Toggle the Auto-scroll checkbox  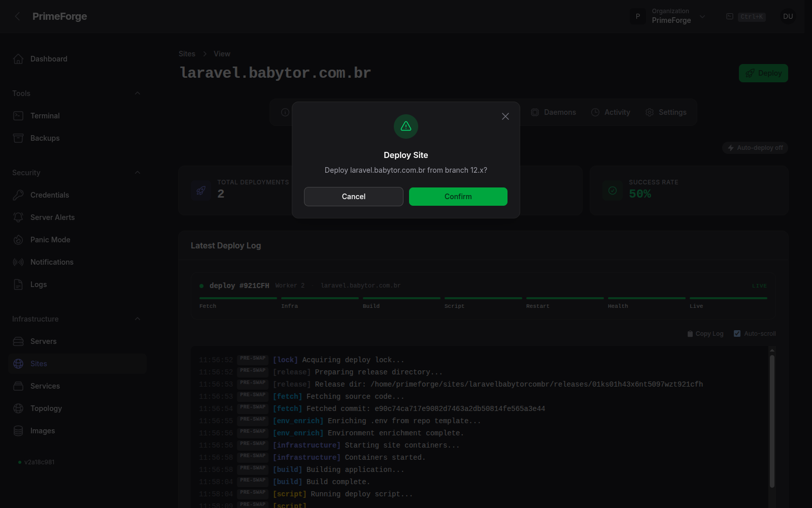coord(737,334)
